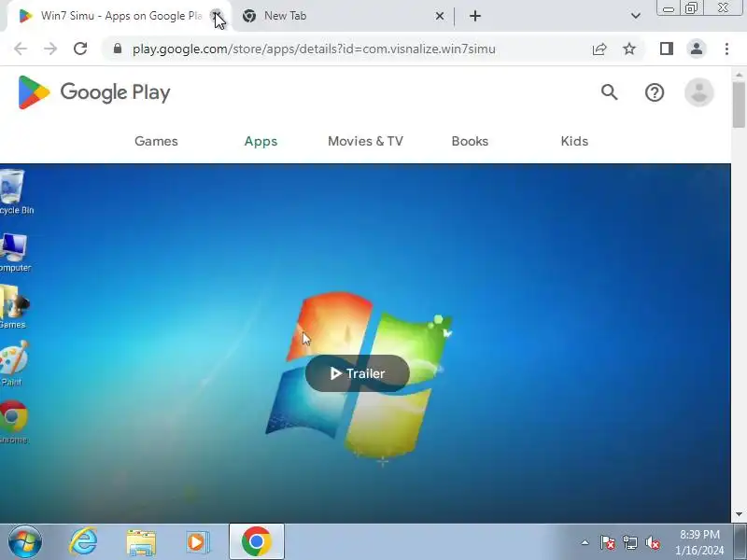The width and height of the screenshot is (747, 560).
Task: Expand the tab search chevron
Action: click(636, 16)
